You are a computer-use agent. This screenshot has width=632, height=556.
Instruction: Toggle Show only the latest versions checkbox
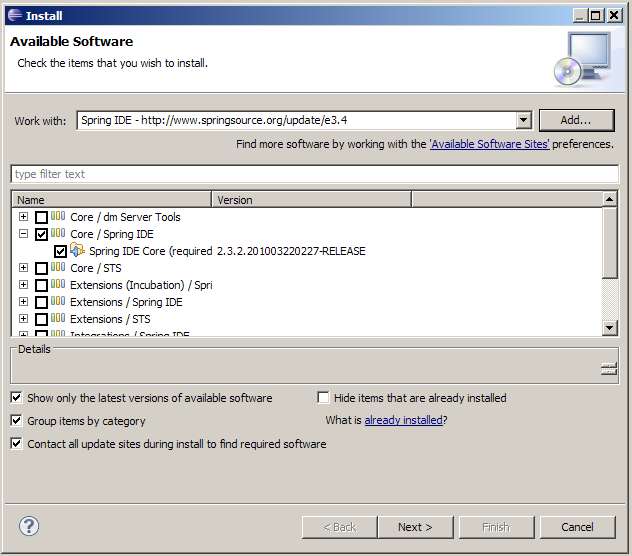[x=17, y=398]
